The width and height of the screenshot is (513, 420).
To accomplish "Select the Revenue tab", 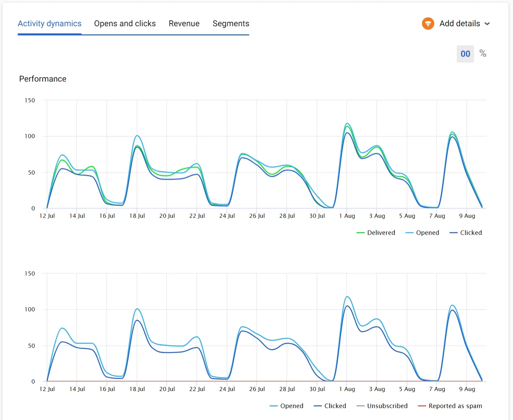I will [x=184, y=24].
